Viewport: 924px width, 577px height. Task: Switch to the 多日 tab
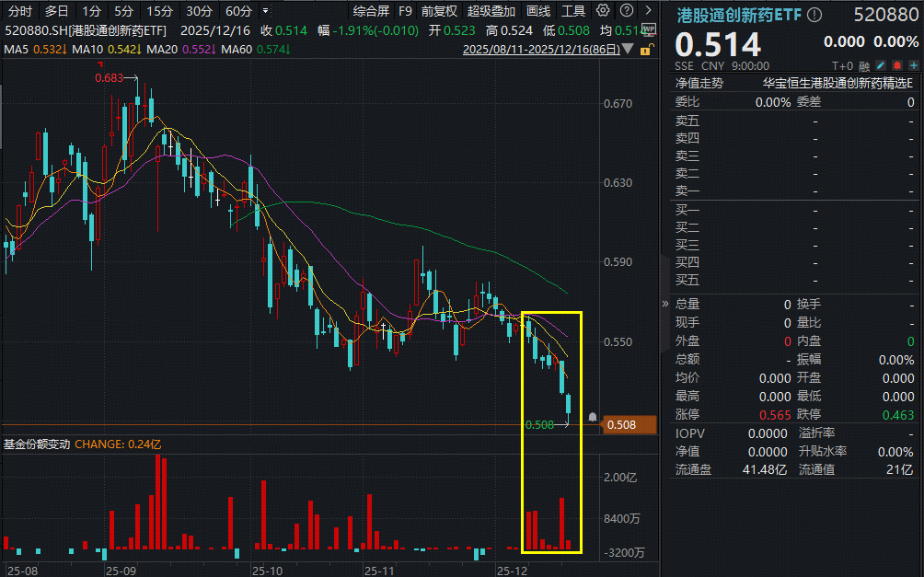(x=55, y=9)
